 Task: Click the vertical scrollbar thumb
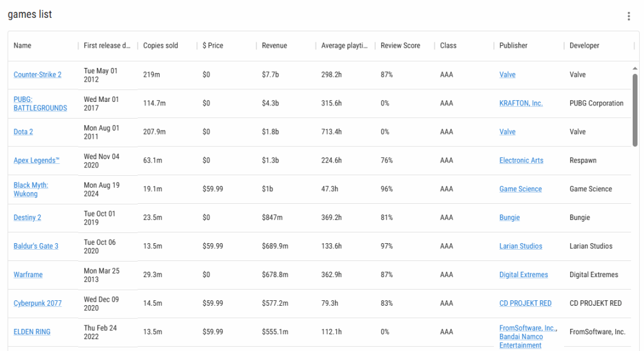[635, 110]
